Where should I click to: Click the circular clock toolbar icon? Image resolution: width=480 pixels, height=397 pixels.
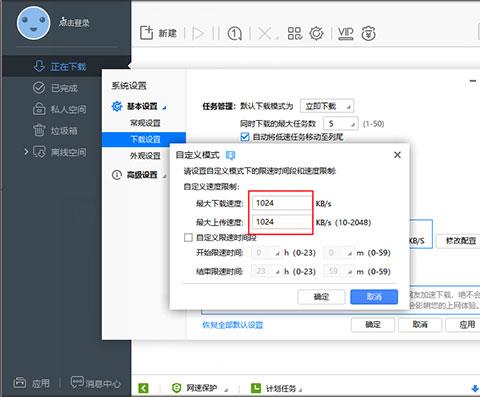[x=234, y=33]
